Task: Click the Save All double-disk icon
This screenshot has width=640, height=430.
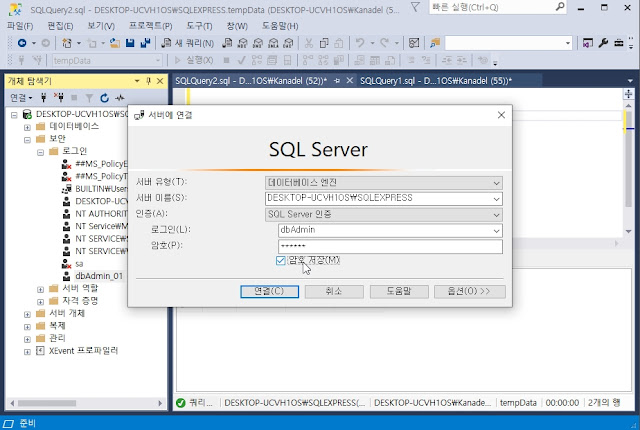Action: (145, 43)
